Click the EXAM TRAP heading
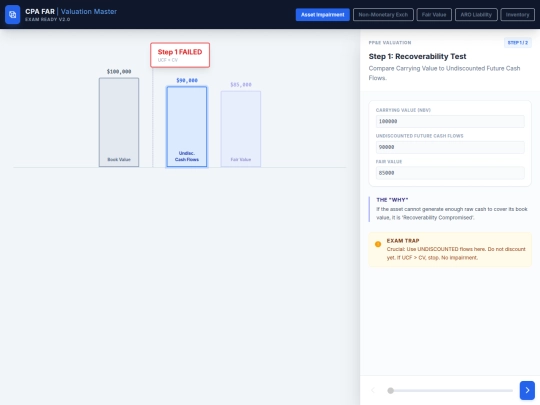The height and width of the screenshot is (405, 540). click(403, 241)
